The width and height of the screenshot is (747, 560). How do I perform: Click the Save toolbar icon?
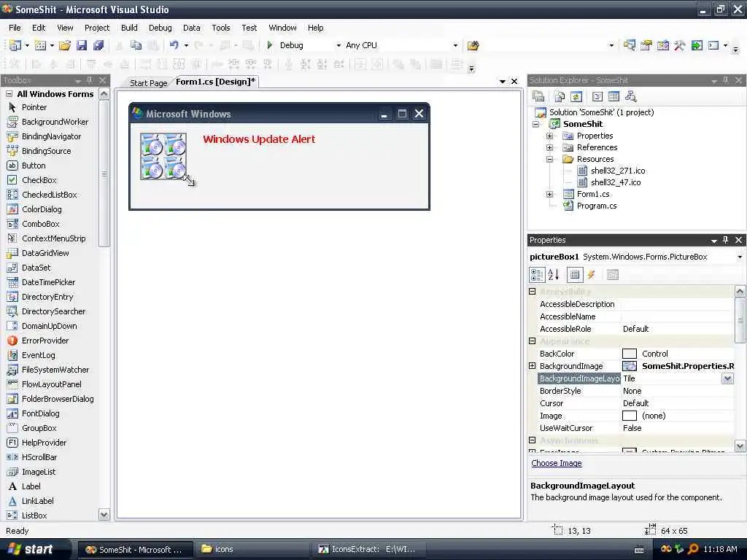(x=82, y=45)
